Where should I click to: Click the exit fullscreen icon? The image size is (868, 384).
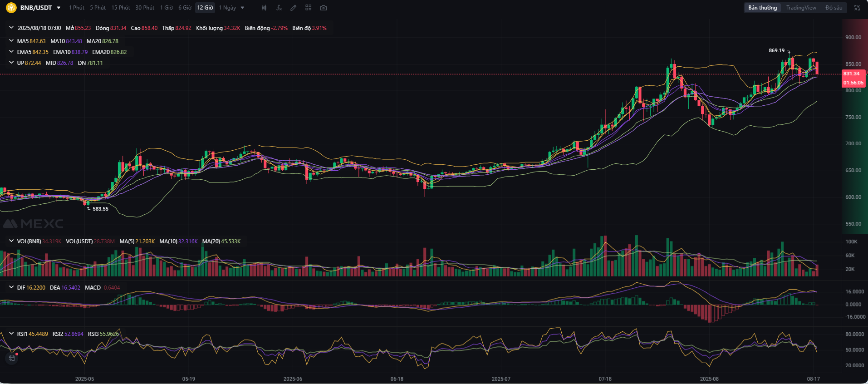pyautogui.click(x=857, y=8)
